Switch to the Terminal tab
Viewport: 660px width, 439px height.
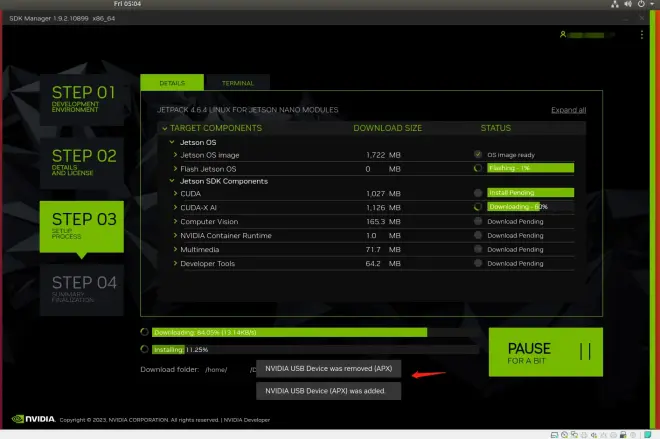[x=238, y=83]
